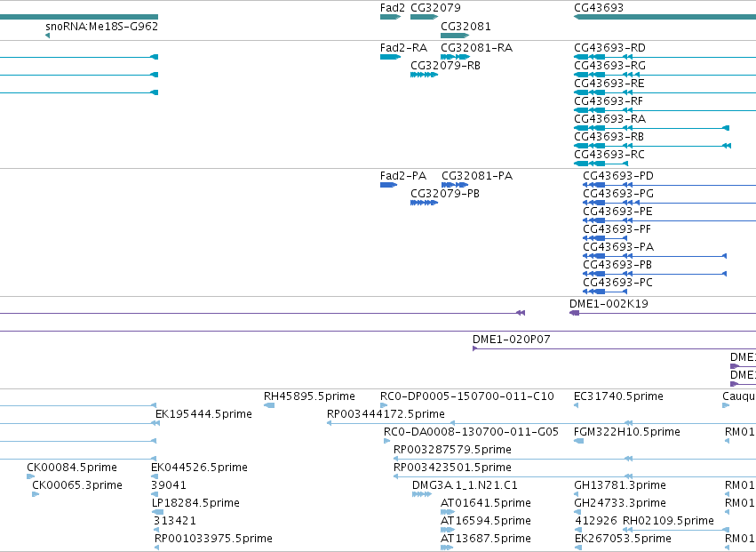Select the DMG3A.1_1.N21.C1 arrow glyph

pos(421,494)
